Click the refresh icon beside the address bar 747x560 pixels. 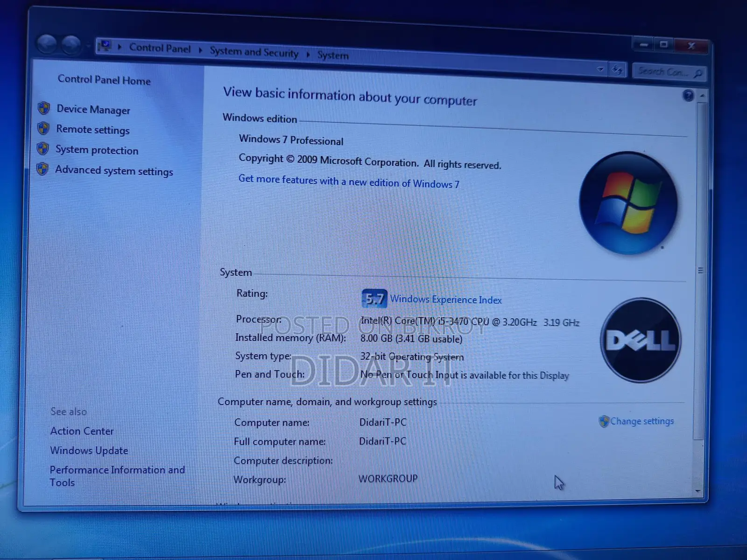click(617, 70)
